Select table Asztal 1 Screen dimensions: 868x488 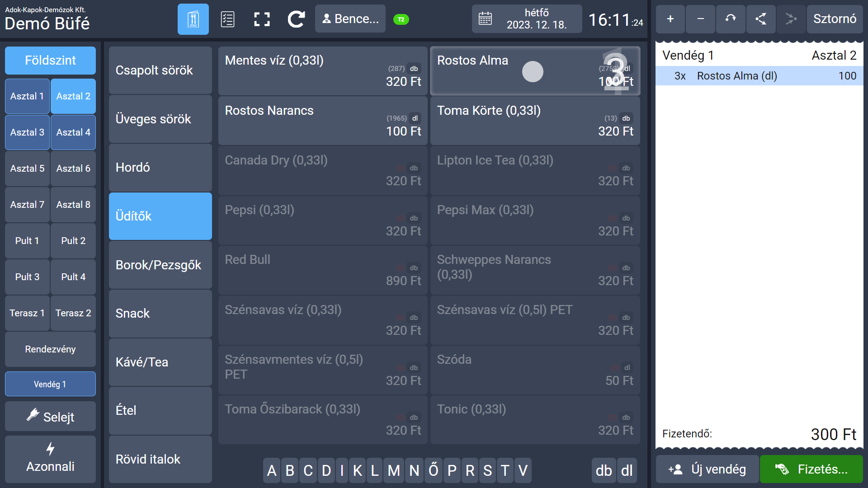(x=27, y=96)
